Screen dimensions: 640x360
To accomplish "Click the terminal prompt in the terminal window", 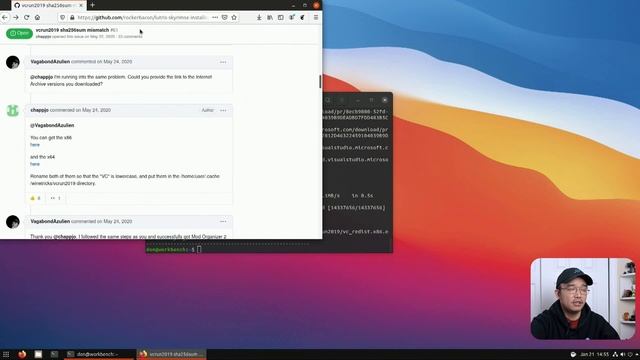I will point(173,249).
